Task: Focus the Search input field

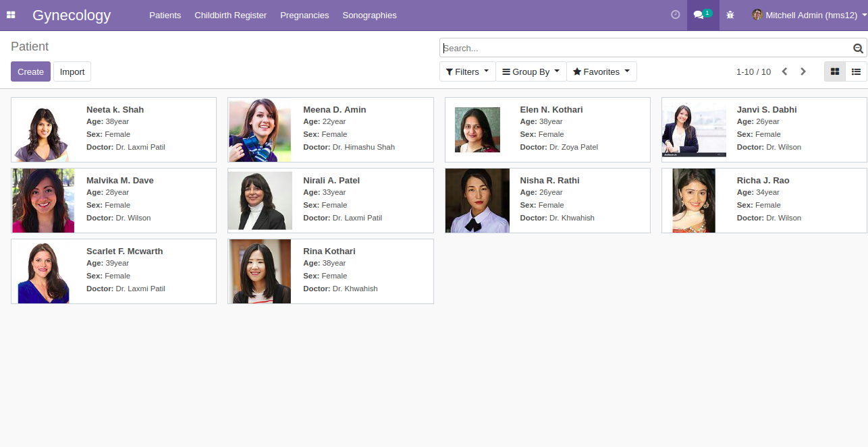Action: tap(647, 48)
